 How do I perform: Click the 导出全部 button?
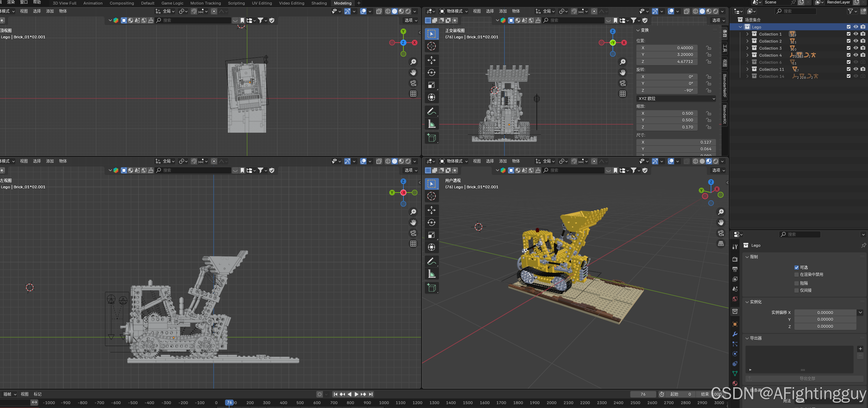click(x=807, y=379)
